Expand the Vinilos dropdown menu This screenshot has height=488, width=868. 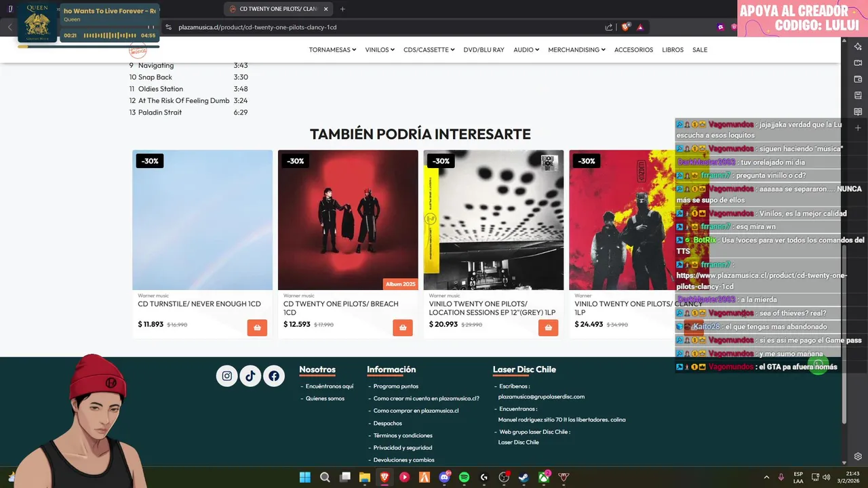click(380, 49)
